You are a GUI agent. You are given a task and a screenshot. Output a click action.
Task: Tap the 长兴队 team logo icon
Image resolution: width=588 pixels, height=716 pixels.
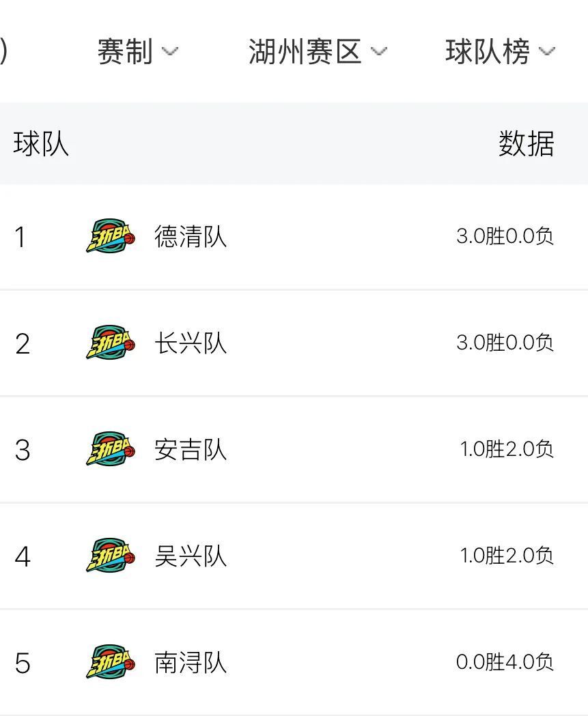tap(111, 343)
